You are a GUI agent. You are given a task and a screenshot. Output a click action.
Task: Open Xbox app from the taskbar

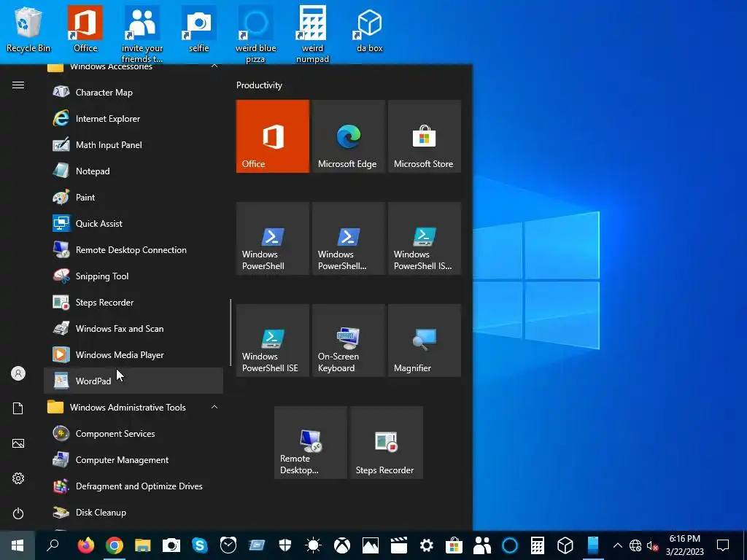tap(341, 545)
